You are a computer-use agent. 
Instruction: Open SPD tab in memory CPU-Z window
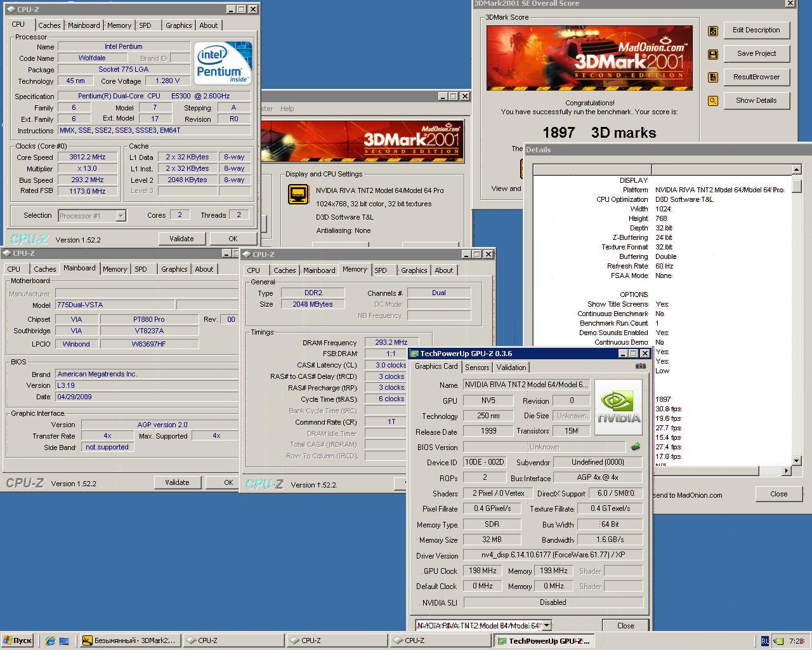click(x=381, y=270)
